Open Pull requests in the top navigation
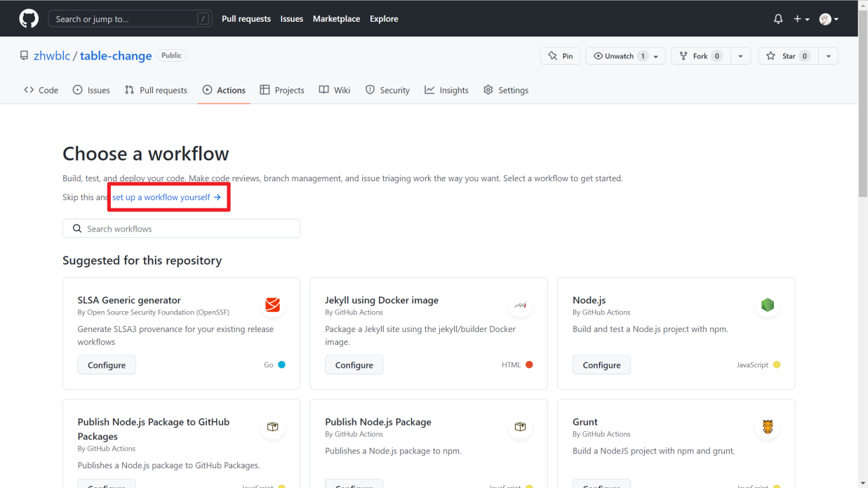868x488 pixels. pyautogui.click(x=246, y=19)
